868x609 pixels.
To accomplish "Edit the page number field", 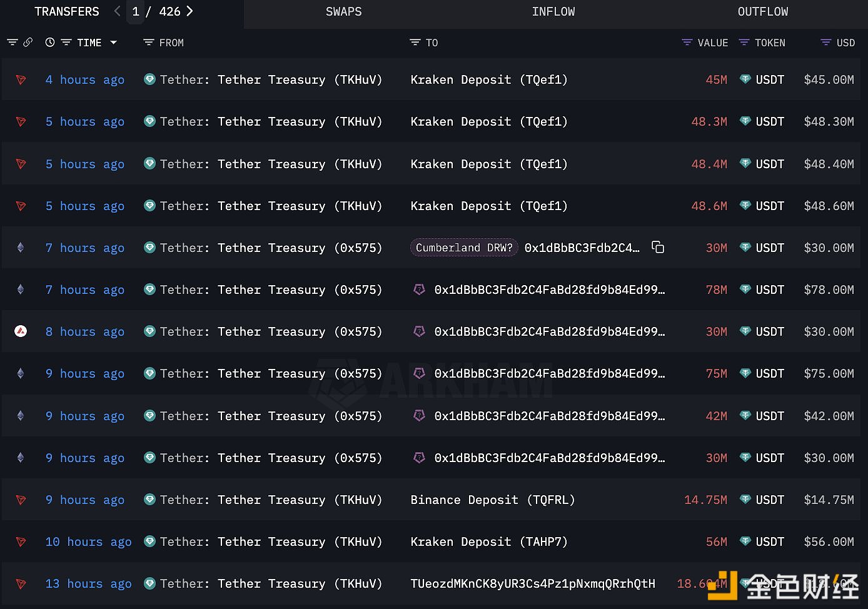I will coord(136,12).
